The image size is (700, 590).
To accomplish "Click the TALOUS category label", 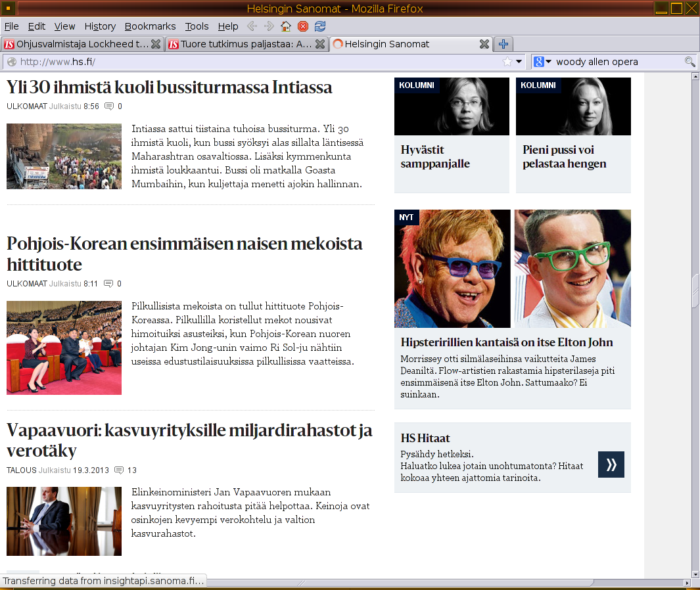I will coord(22,470).
